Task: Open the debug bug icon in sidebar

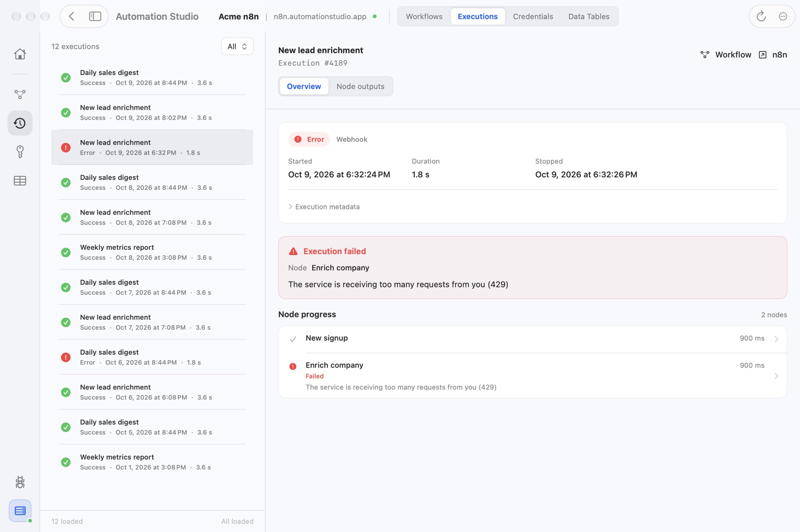Action: [20, 482]
